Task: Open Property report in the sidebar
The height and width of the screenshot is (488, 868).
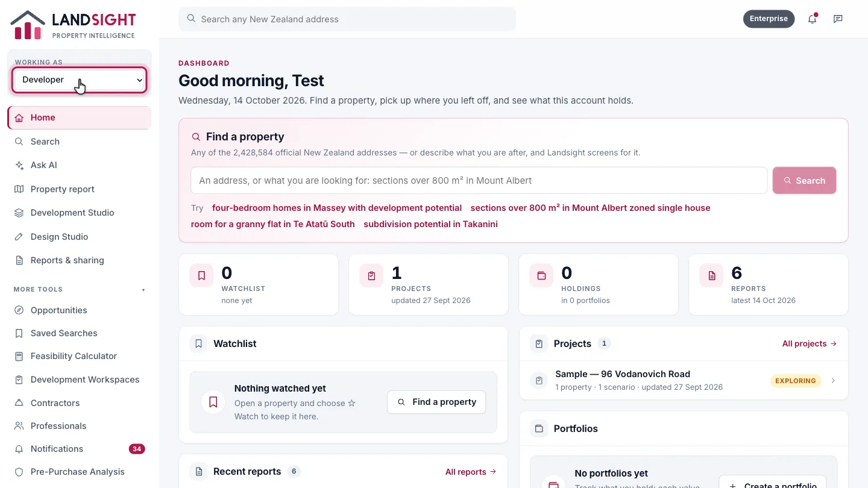Action: click(x=80, y=189)
